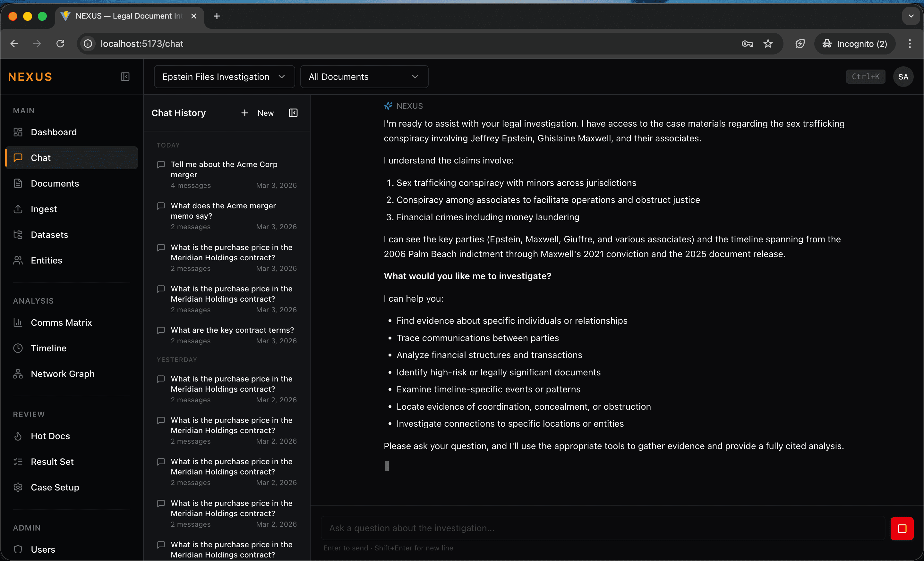Open the Hot Docs review page
Screen dimensions: 924x561
tap(50, 436)
